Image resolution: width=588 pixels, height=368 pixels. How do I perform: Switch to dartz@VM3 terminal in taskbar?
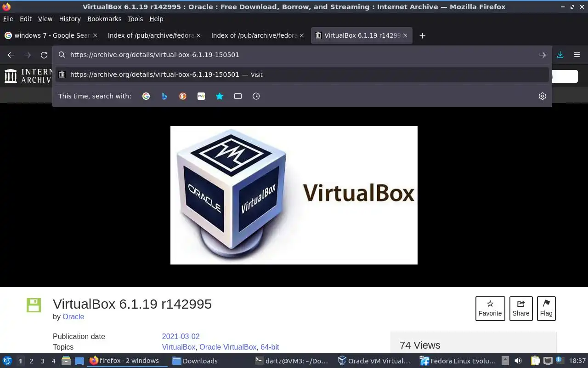(292, 361)
